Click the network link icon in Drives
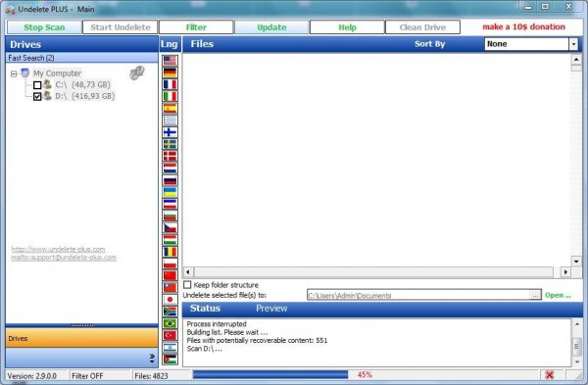Viewport: 588px width, 385px height. (x=137, y=72)
